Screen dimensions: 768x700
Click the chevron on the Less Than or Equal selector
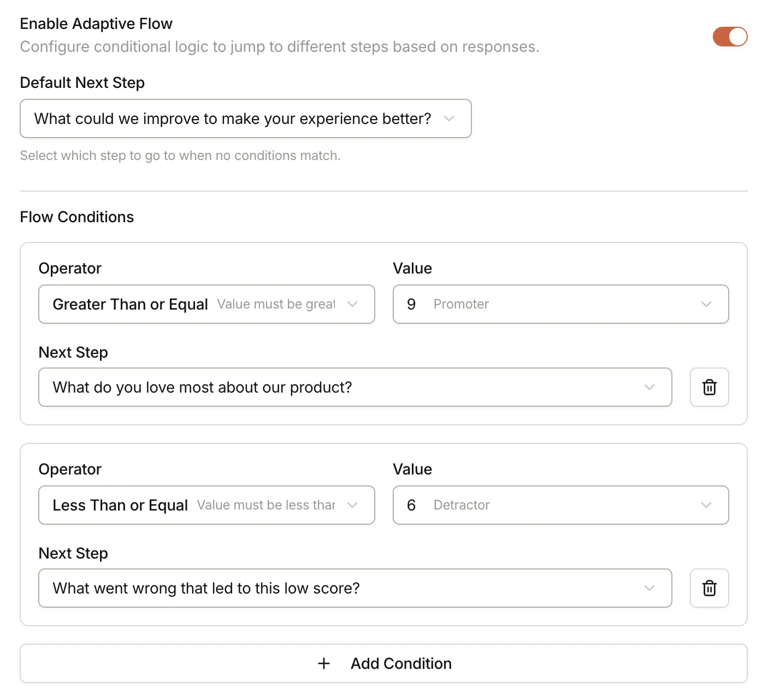(352, 505)
